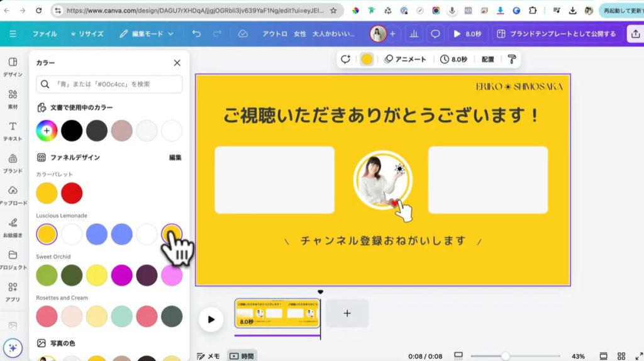Click the アニメート toolbar item

coord(405,59)
